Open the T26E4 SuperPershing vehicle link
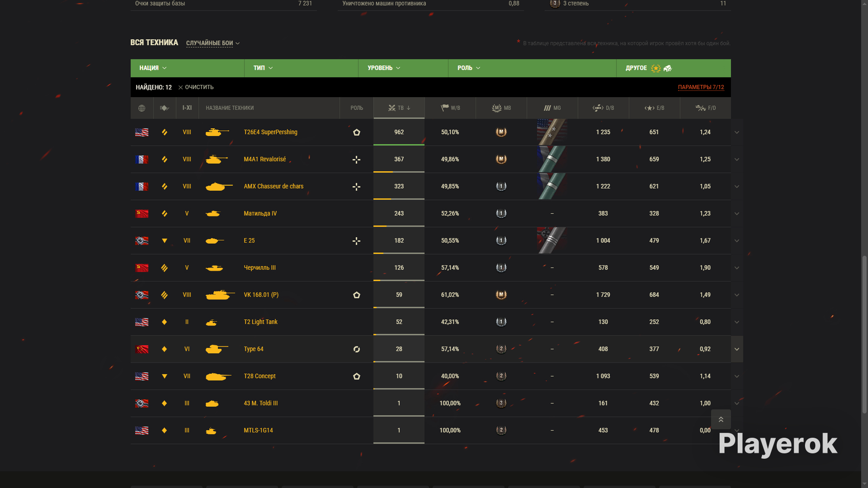 [270, 132]
